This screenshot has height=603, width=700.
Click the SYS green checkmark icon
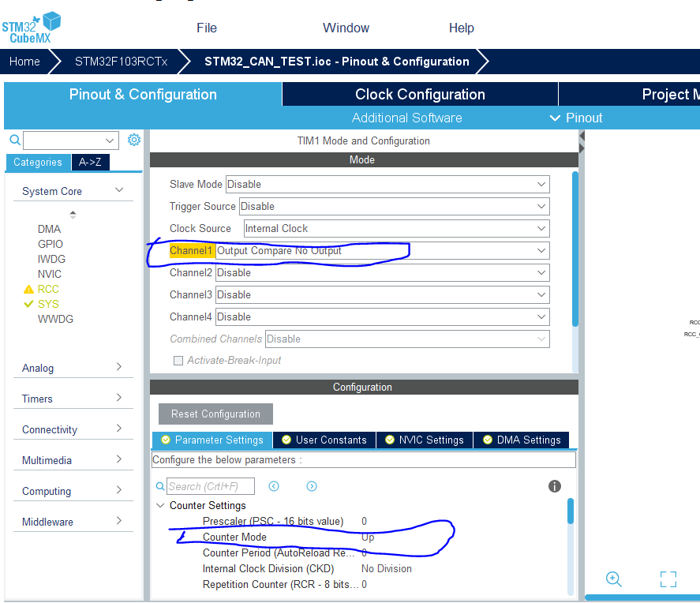28,304
